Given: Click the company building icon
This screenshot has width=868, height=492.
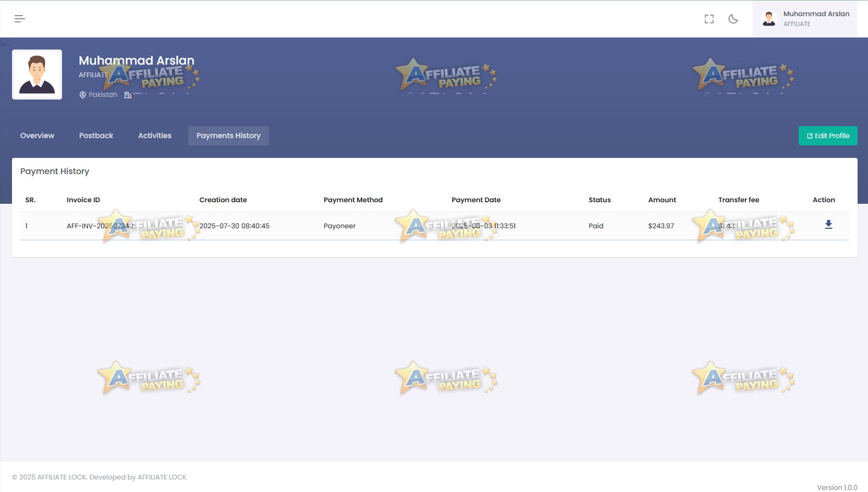Looking at the screenshot, I should [128, 95].
